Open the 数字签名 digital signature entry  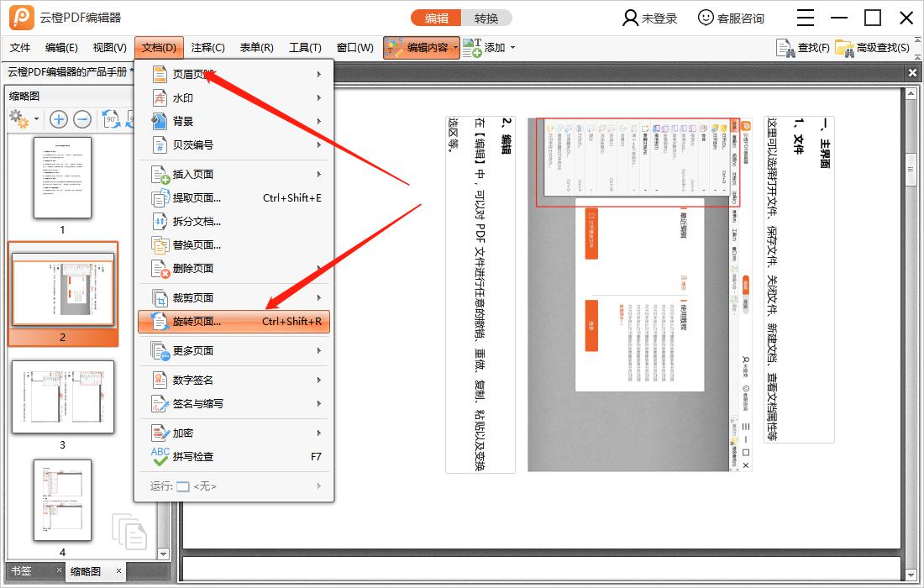pos(234,381)
